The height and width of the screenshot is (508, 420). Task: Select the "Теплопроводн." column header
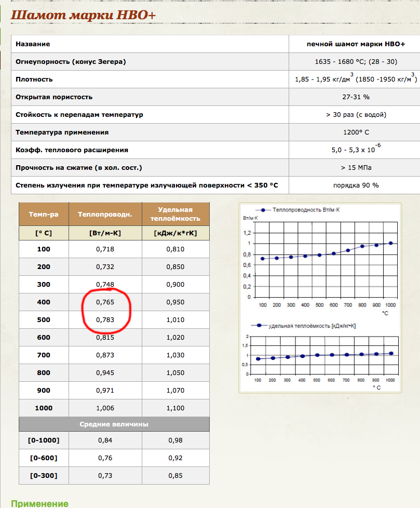tap(105, 214)
